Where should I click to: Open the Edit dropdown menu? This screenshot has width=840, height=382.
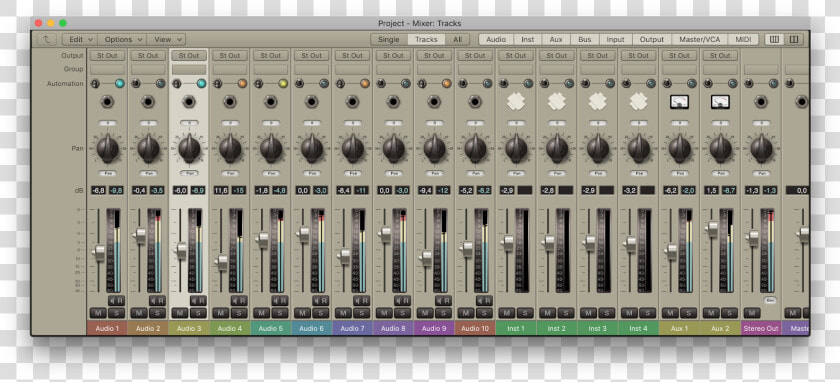click(79, 39)
